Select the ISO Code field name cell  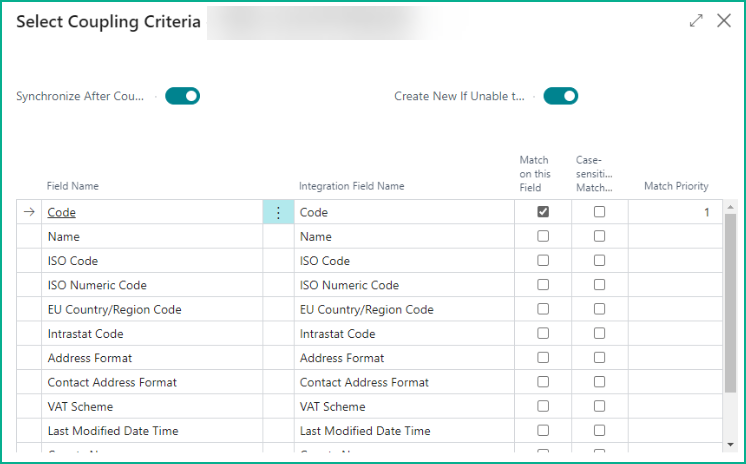(x=152, y=261)
